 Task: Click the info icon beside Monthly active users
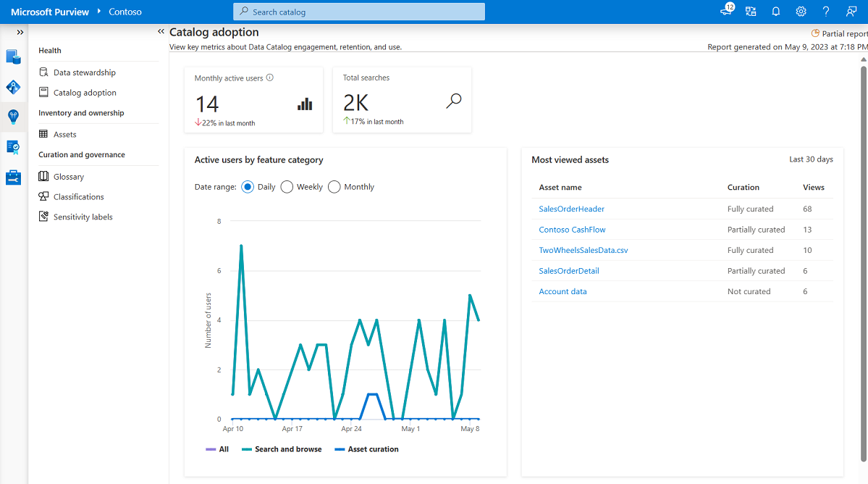click(270, 78)
